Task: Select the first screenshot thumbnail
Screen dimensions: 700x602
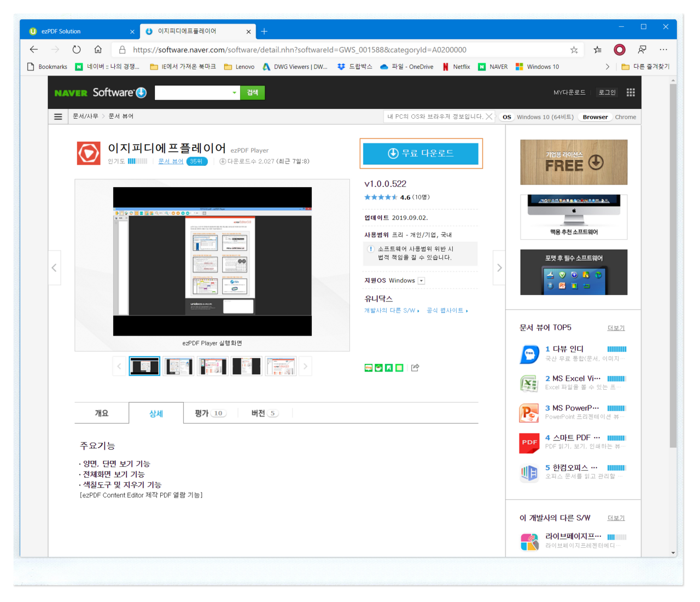Action: coord(144,366)
